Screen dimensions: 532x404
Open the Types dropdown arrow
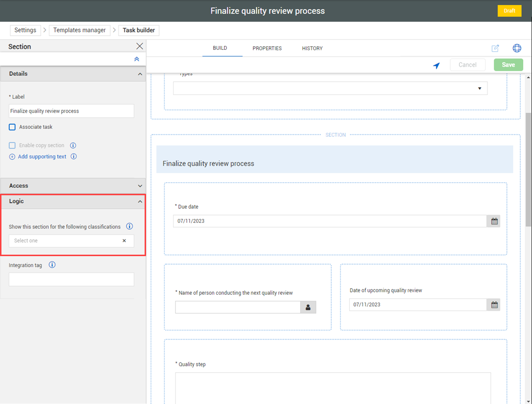[x=480, y=88]
